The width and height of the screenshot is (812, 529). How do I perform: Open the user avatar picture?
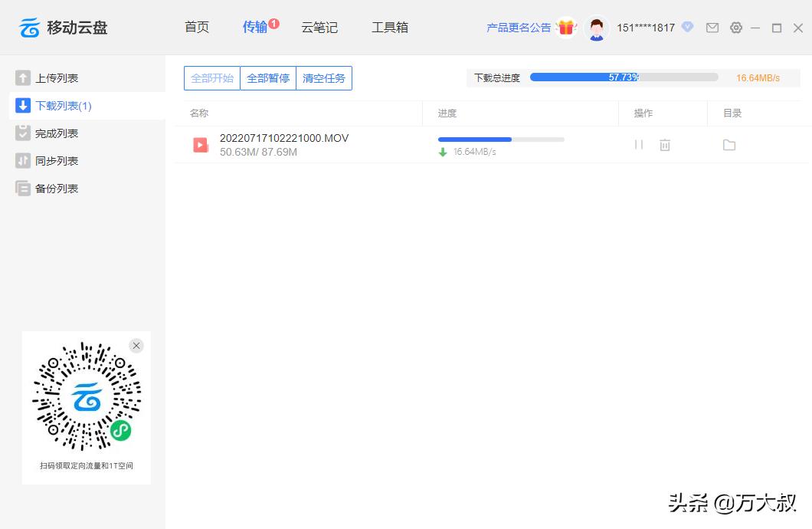pyautogui.click(x=596, y=27)
